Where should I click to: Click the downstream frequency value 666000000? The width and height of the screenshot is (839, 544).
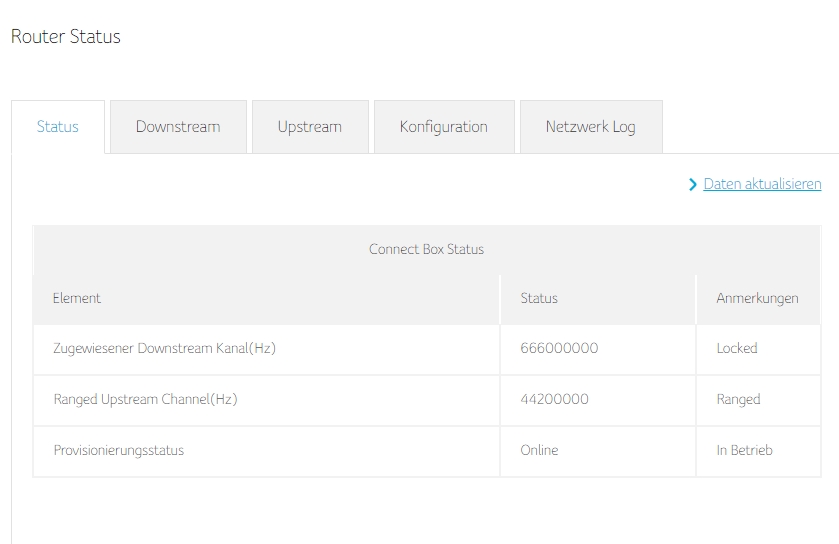559,348
